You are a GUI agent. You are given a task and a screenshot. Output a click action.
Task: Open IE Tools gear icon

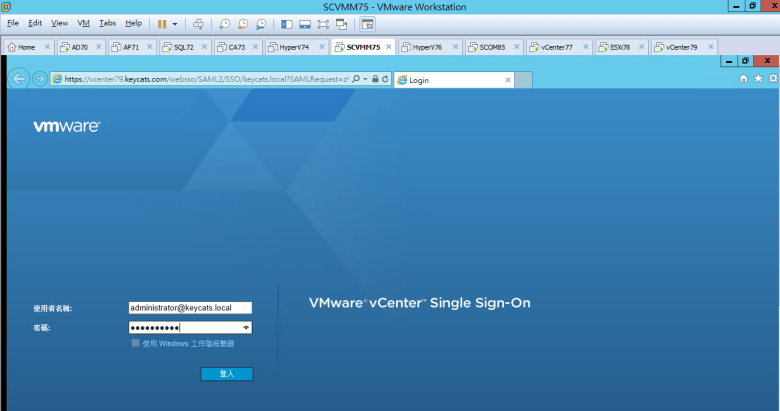[773, 78]
